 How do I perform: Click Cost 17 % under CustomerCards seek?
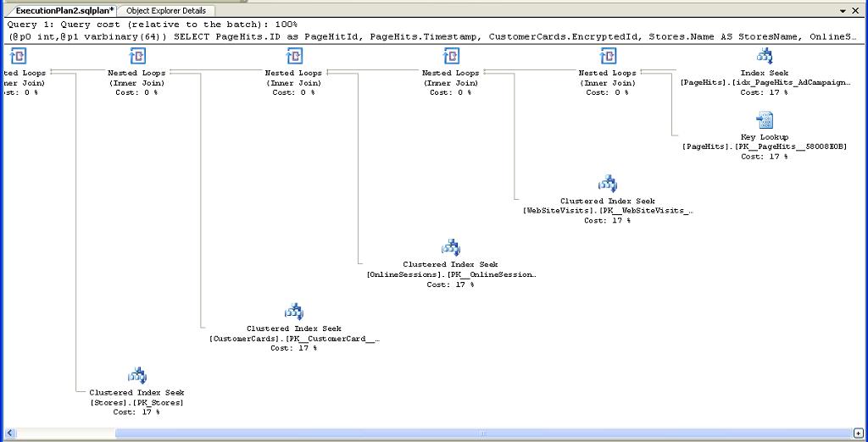[294, 348]
